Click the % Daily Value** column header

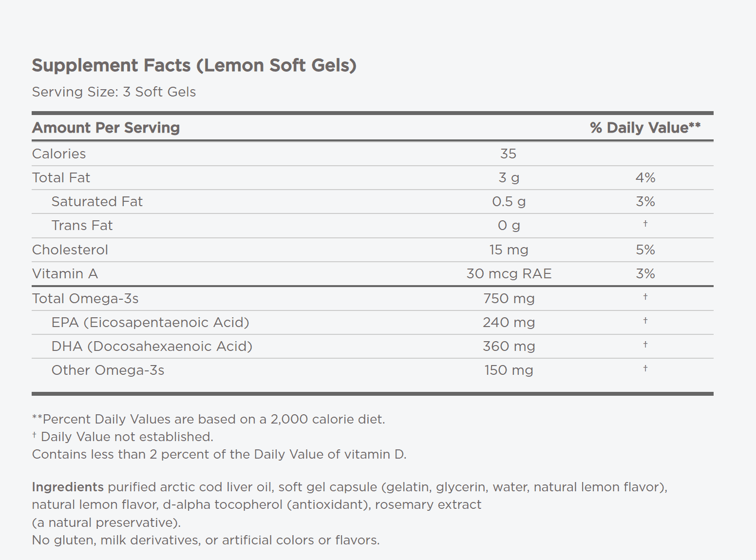click(x=645, y=128)
